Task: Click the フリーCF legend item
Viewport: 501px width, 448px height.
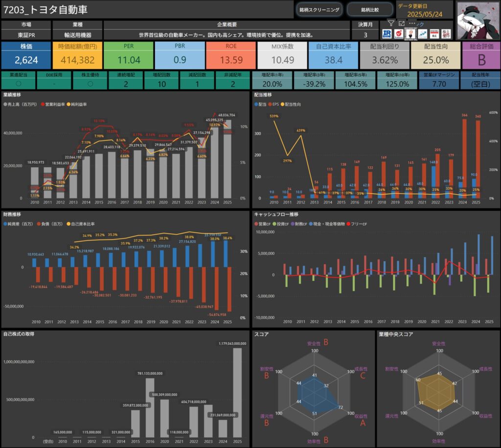Action: (357, 224)
